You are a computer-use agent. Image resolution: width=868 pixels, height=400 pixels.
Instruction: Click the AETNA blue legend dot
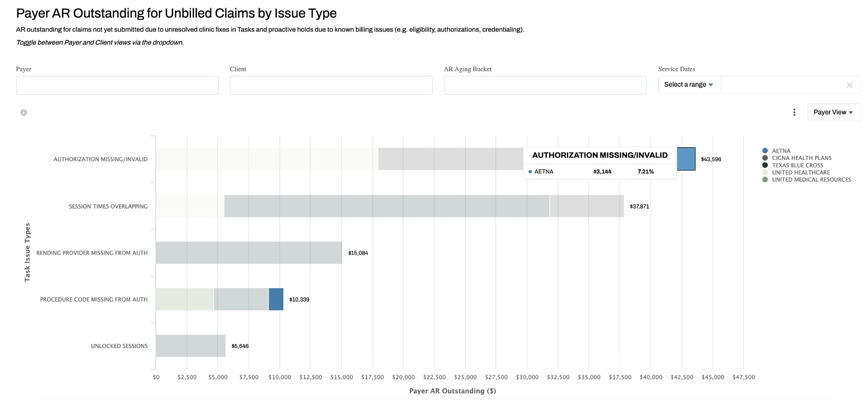click(763, 150)
